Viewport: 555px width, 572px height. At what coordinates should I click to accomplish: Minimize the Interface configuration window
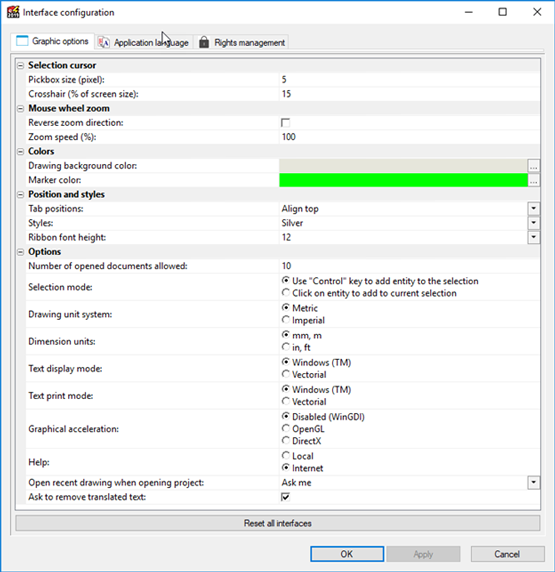pyautogui.click(x=469, y=12)
